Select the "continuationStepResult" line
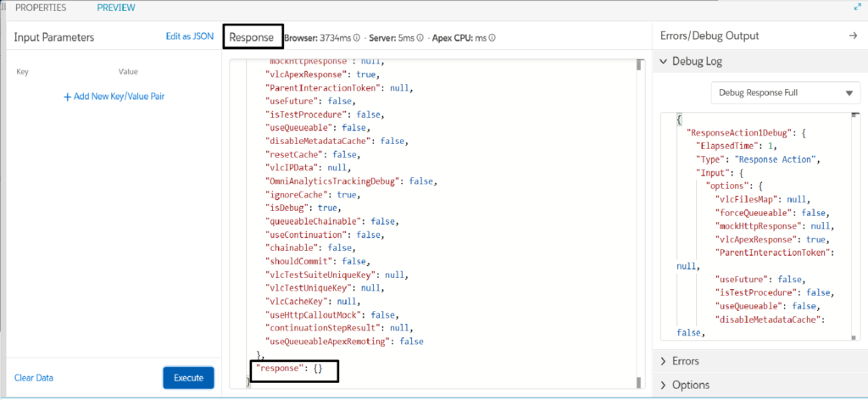Screen dimensions: 868x400 (x=339, y=328)
